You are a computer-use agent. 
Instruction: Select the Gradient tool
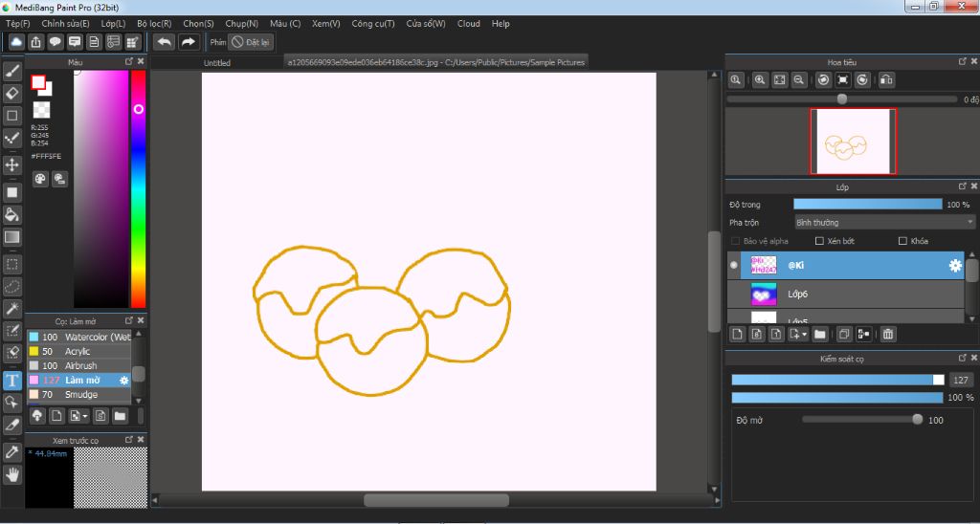point(11,237)
